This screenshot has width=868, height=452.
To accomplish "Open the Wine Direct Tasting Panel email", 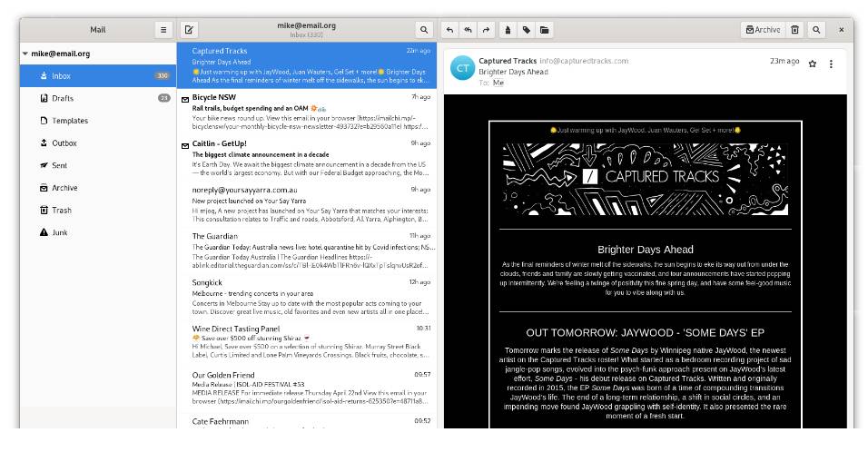I will click(x=307, y=343).
